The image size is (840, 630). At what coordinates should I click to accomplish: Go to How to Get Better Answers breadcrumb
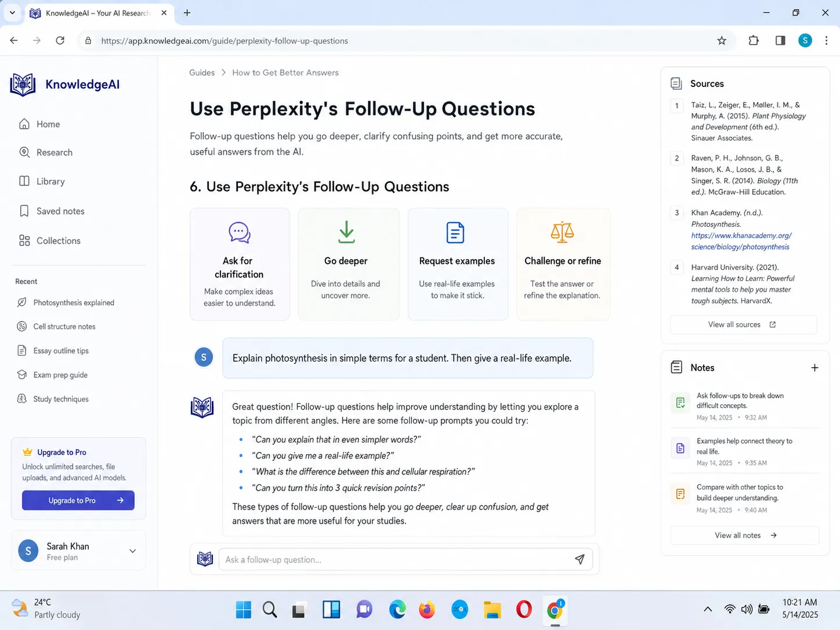coord(285,73)
